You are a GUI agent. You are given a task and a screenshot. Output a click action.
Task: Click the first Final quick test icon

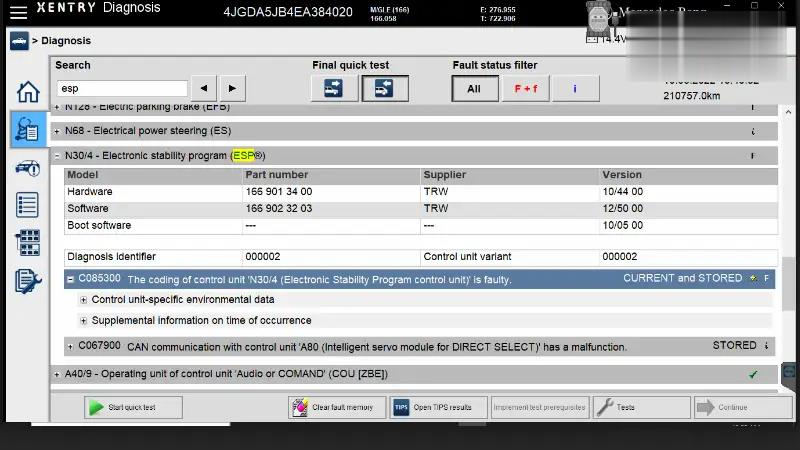[x=334, y=88]
